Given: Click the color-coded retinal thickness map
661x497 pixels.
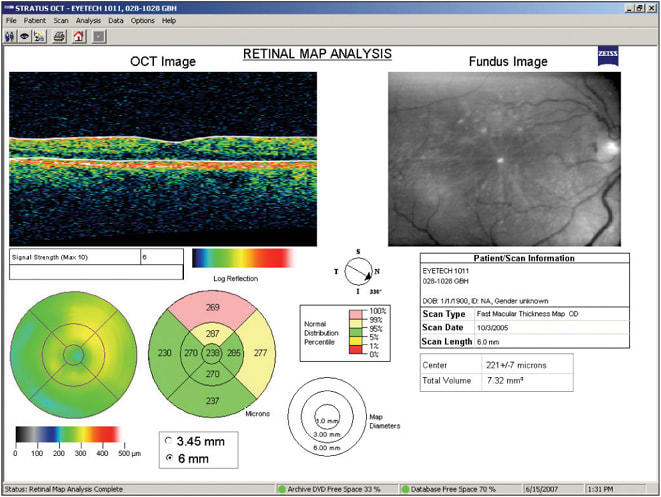Looking at the screenshot, I should 73,355.
